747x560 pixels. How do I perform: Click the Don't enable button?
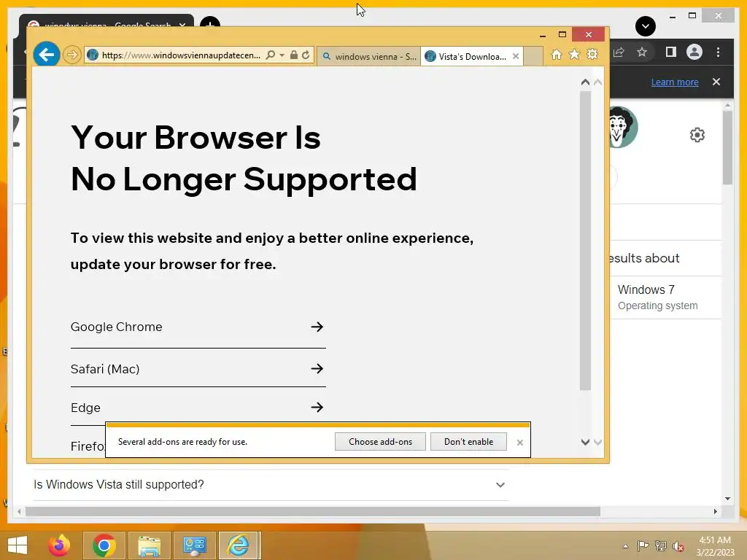[x=468, y=442]
